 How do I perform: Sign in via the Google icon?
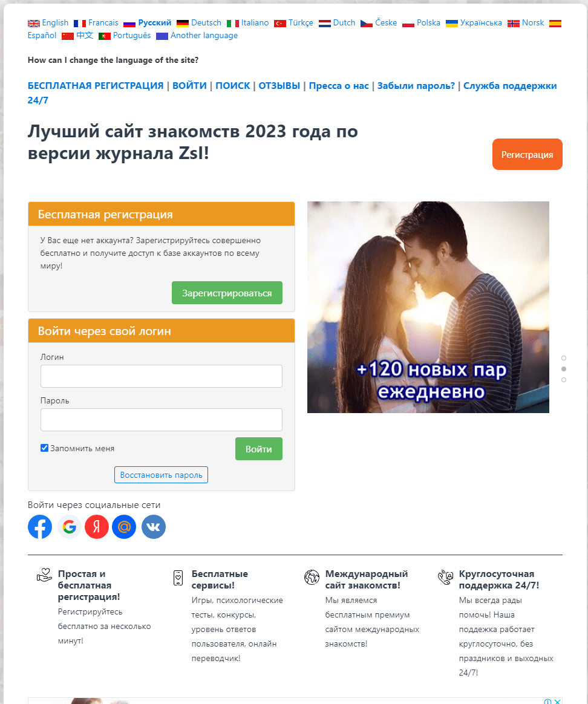point(69,527)
